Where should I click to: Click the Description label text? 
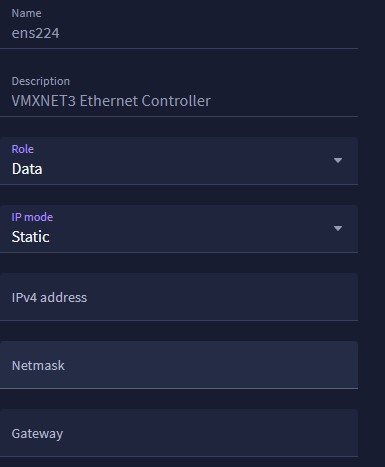tap(41, 81)
